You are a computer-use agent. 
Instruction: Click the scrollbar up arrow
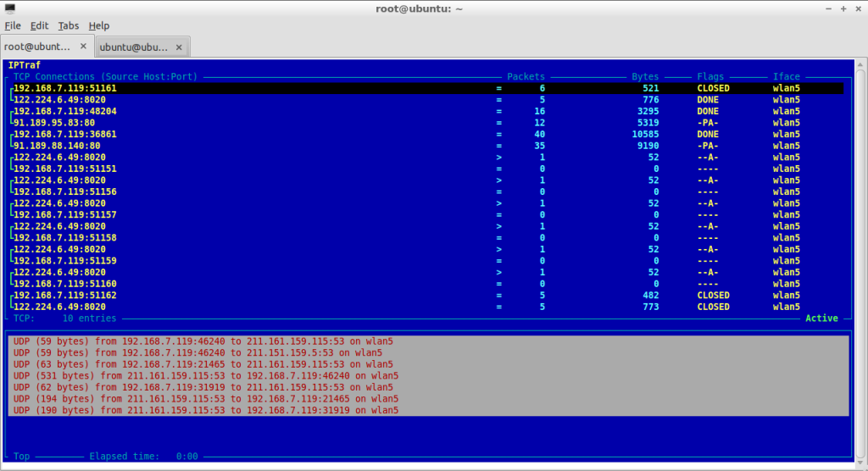[860, 64]
